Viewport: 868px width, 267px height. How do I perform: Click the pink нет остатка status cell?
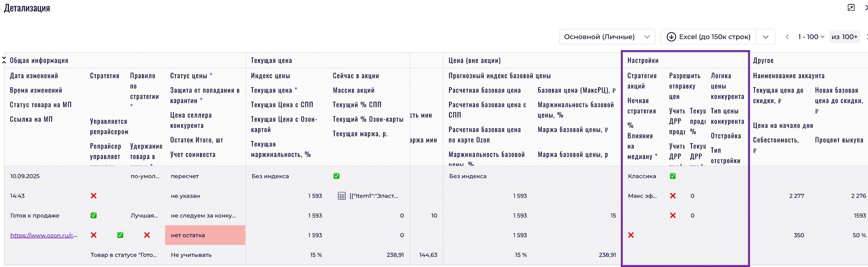[205, 235]
